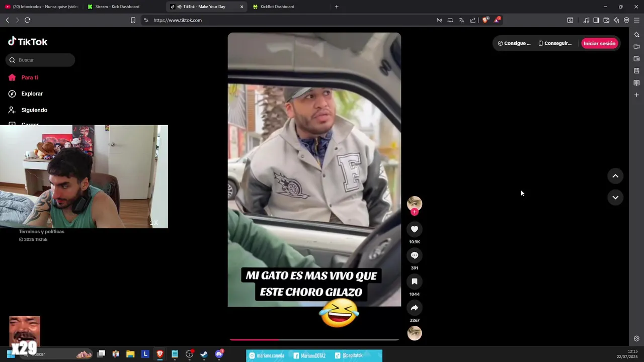Open File Explorer from the taskbar
The width and height of the screenshot is (644, 362).
[x=130, y=354]
